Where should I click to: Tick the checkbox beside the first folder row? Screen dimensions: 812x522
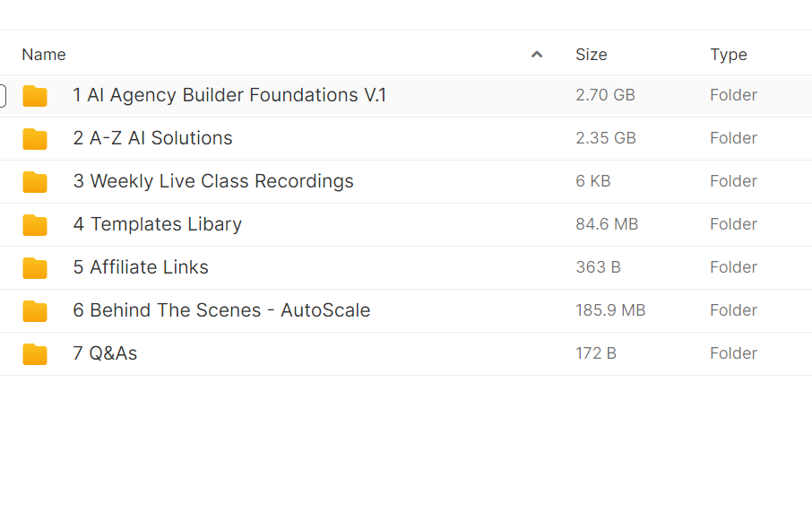point(2,95)
